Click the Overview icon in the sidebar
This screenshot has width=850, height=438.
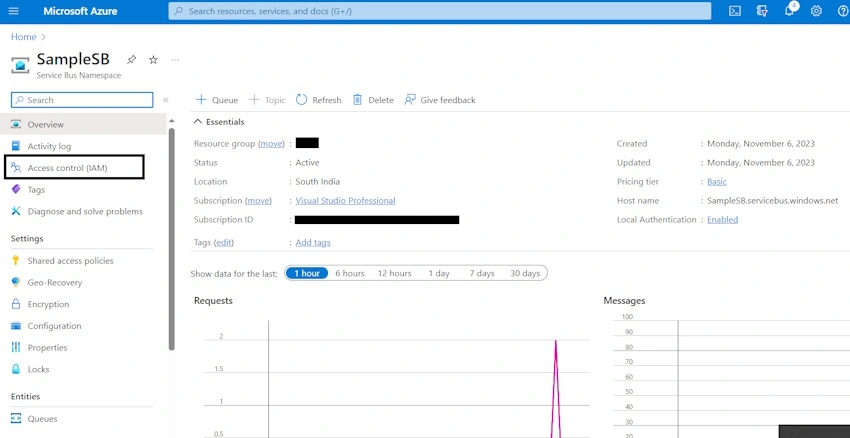pyautogui.click(x=16, y=124)
